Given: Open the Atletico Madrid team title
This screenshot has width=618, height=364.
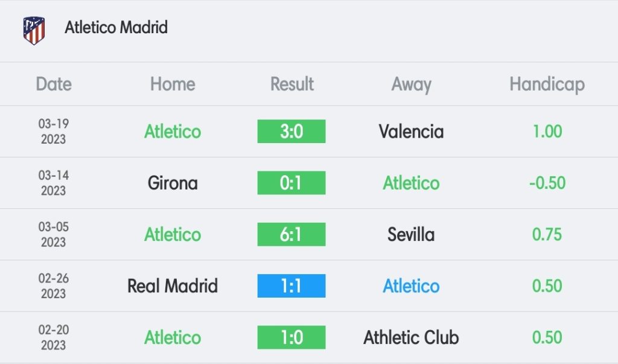Looking at the screenshot, I should click(x=116, y=28).
